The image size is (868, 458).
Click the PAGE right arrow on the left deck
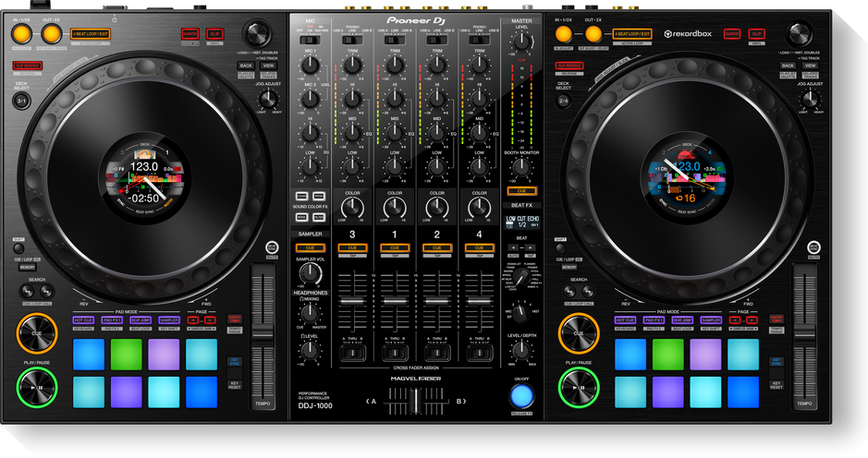point(210,320)
